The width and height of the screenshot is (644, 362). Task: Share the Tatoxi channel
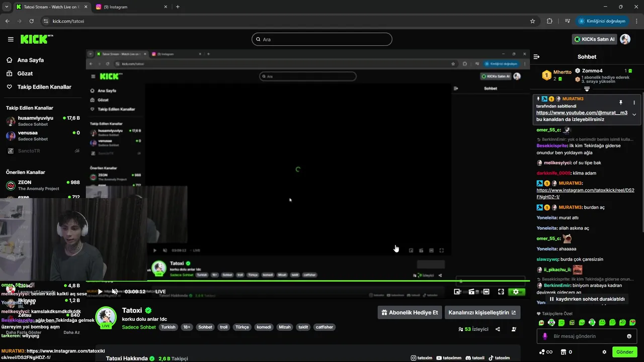[x=498, y=329]
